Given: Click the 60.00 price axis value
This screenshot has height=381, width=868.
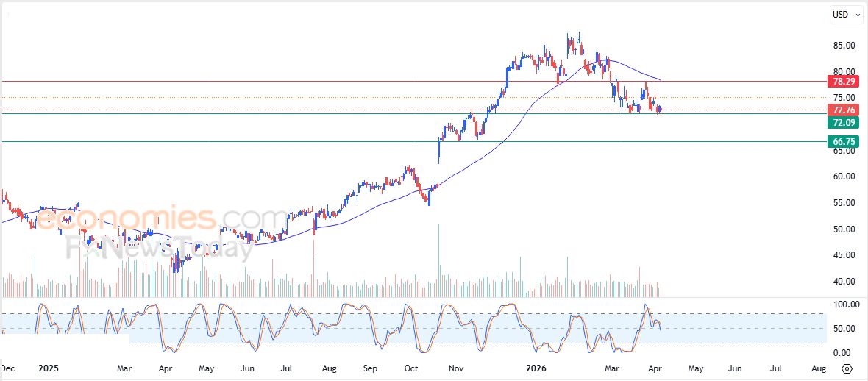Looking at the screenshot, I should (843, 177).
